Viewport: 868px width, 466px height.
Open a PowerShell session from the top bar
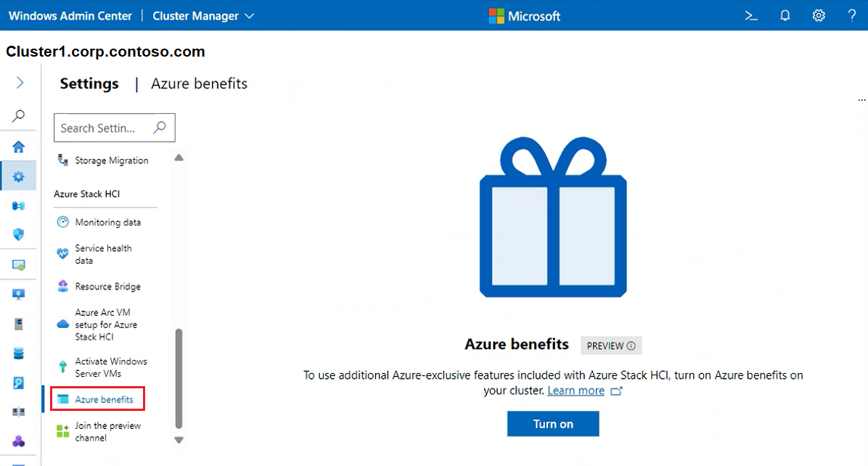point(750,15)
